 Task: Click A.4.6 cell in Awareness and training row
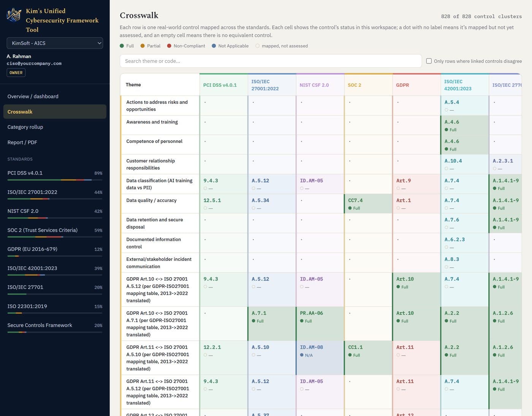click(x=465, y=125)
